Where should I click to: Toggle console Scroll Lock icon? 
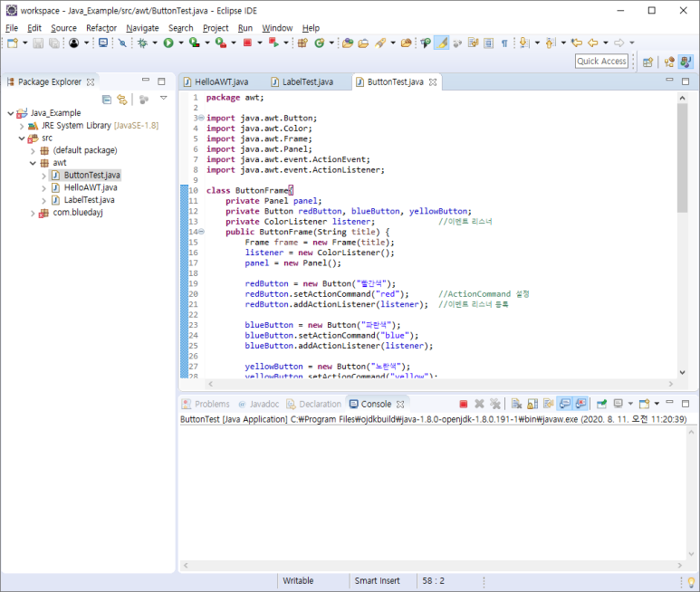coord(532,405)
